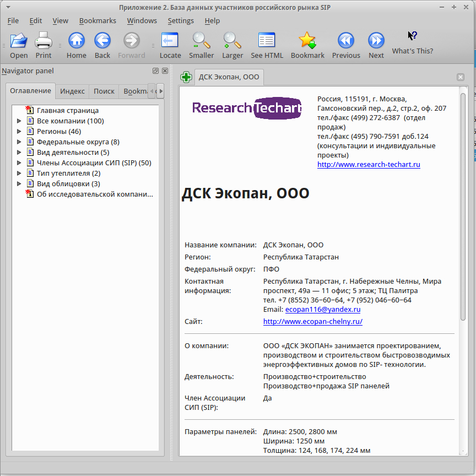Viewport: 476px width, 476px height.
Task: Expand the Вид деятельности (5) node
Action: click(x=19, y=153)
